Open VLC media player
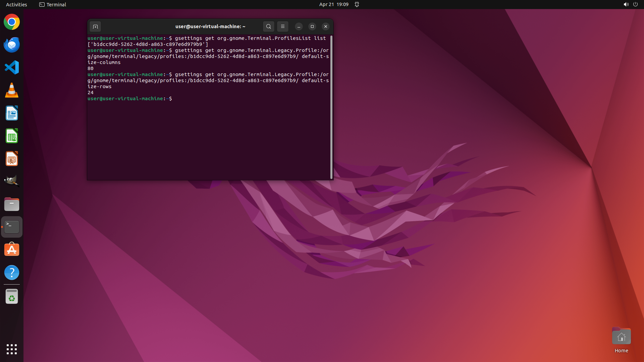Viewport: 644px width, 362px height. [x=12, y=90]
